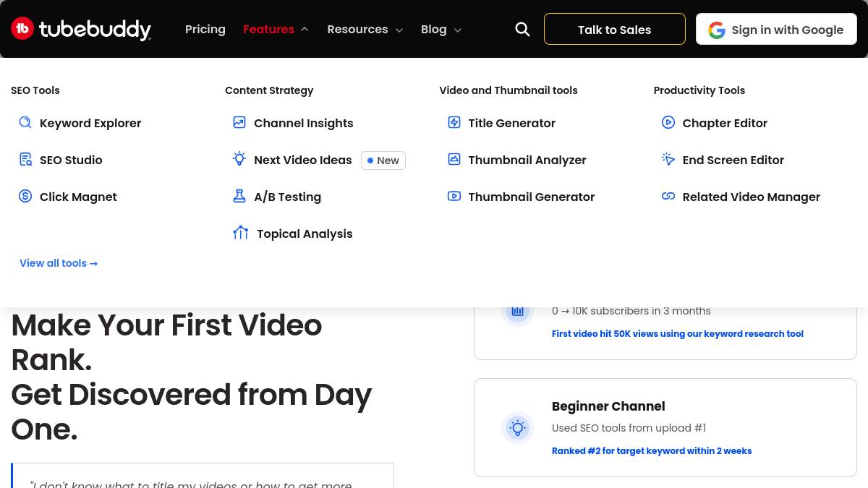
Task: Click the Thumbnail Analyzer icon
Action: coord(454,160)
